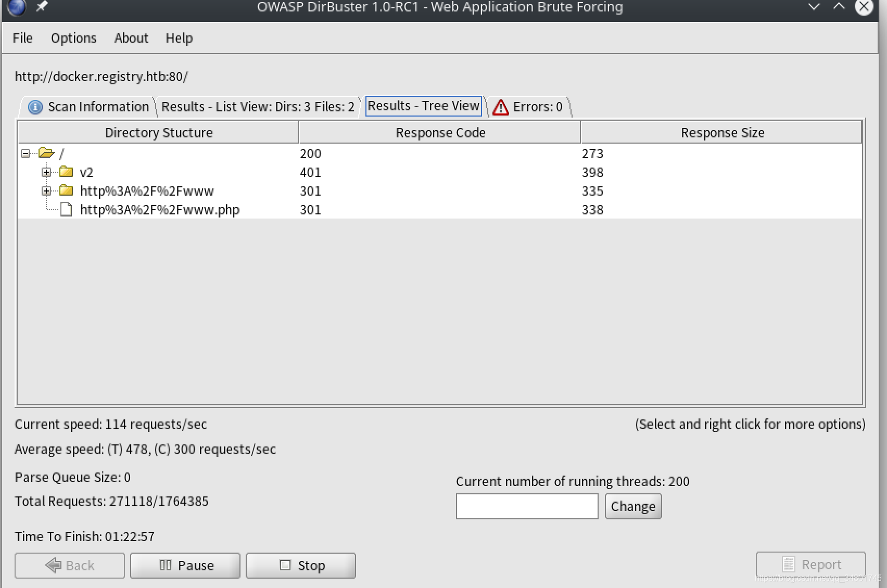Click the Time To Finish: 01:22:57 text
This screenshot has height=588, width=887.
click(x=85, y=536)
